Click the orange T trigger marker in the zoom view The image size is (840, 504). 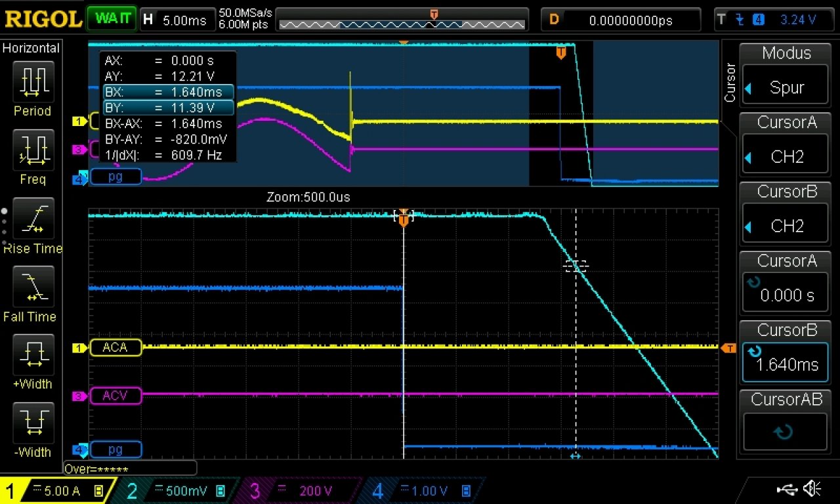(x=404, y=219)
